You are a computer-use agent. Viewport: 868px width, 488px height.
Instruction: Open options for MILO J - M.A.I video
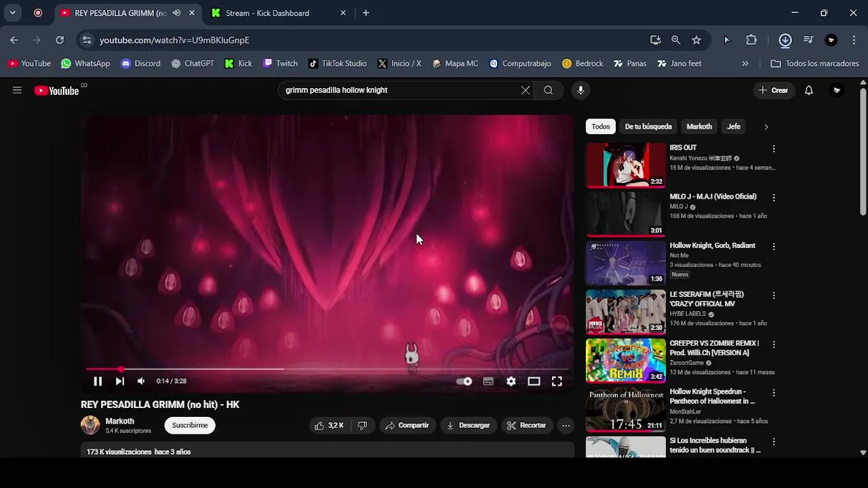[x=774, y=197]
